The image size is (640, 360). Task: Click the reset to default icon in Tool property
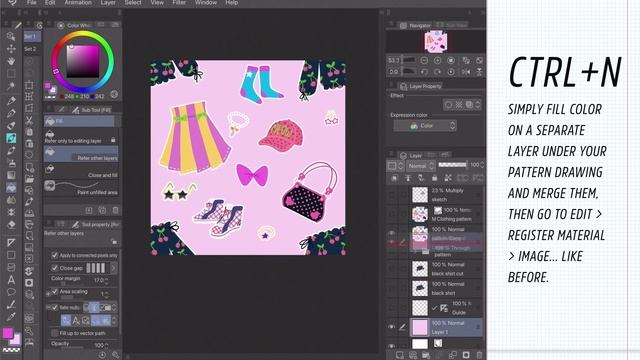click(x=102, y=355)
